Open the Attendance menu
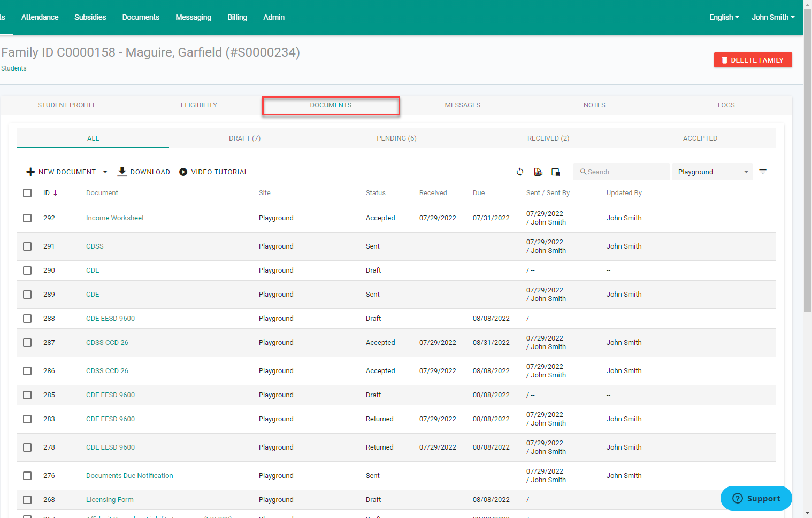 (x=40, y=17)
